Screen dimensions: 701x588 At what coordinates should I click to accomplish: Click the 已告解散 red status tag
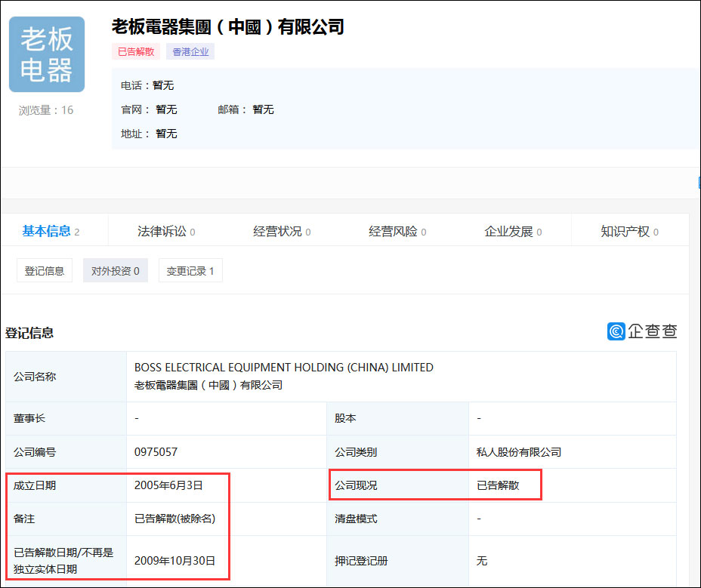(136, 52)
